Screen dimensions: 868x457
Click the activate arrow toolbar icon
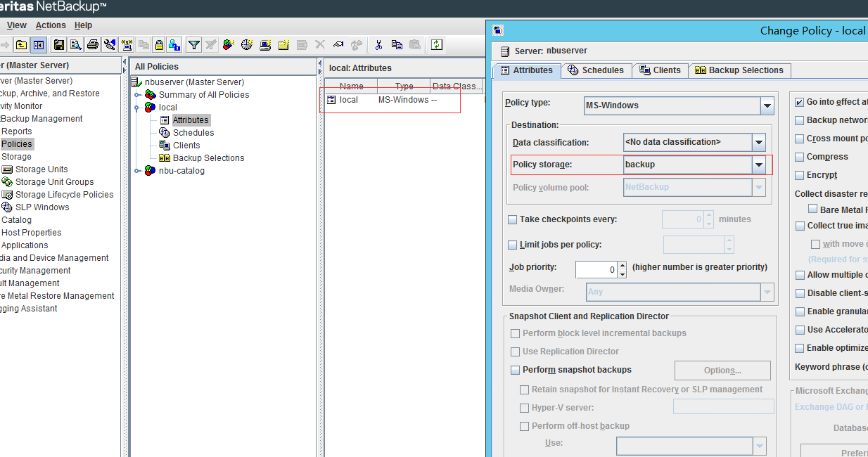point(338,45)
